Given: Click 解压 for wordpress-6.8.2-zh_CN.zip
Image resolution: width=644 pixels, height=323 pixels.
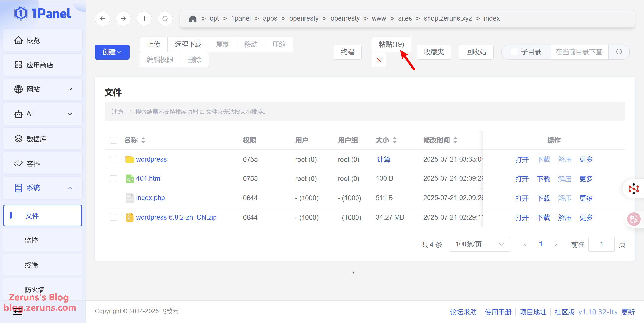Looking at the screenshot, I should [x=565, y=217].
